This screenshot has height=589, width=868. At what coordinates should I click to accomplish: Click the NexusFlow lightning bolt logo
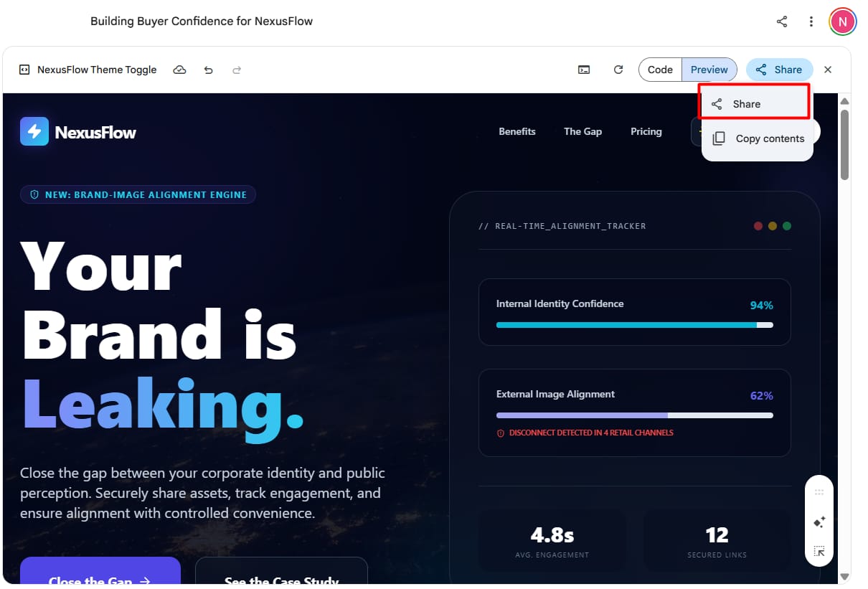pos(32,131)
